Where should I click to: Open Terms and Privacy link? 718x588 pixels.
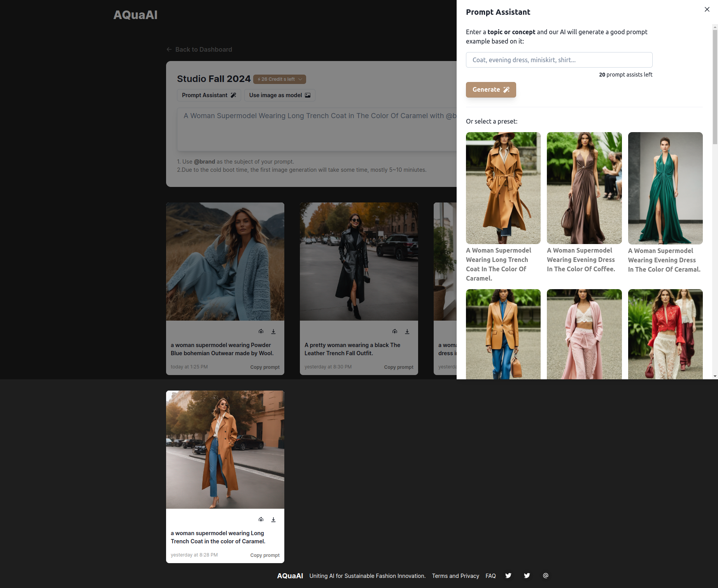point(455,576)
